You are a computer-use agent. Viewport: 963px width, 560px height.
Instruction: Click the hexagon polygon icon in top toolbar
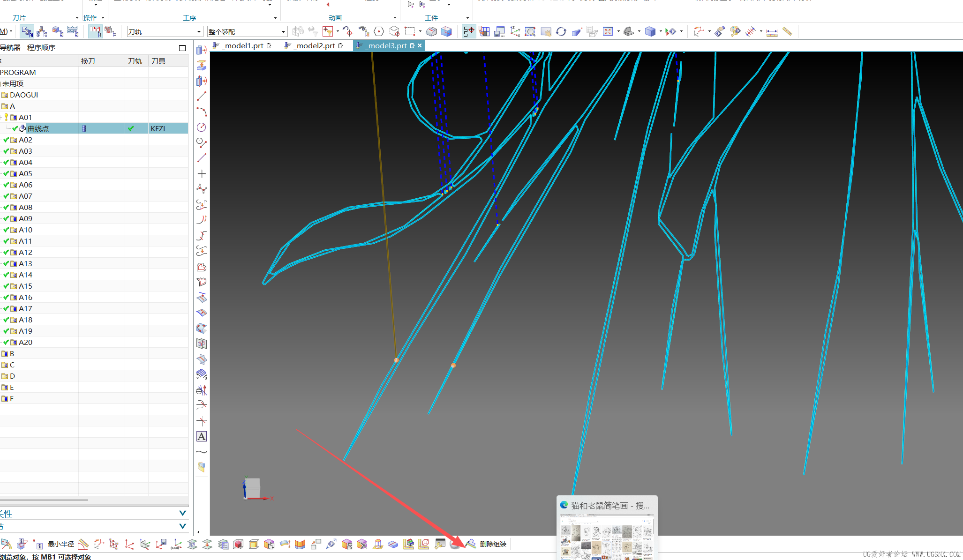(379, 31)
